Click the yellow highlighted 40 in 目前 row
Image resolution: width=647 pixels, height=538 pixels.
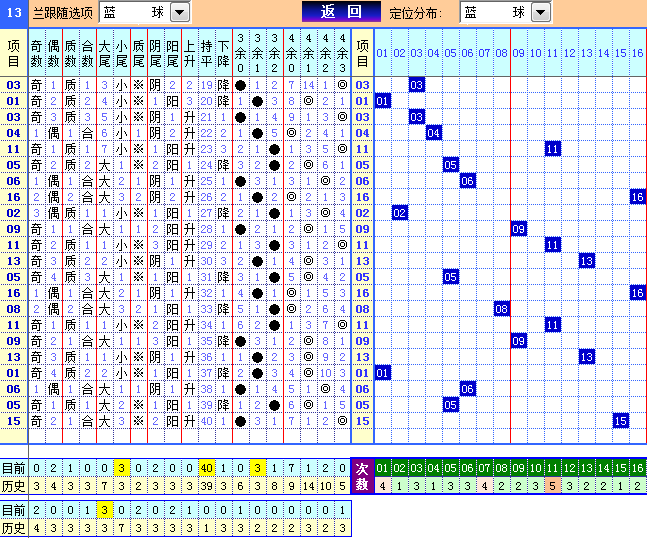tap(206, 468)
